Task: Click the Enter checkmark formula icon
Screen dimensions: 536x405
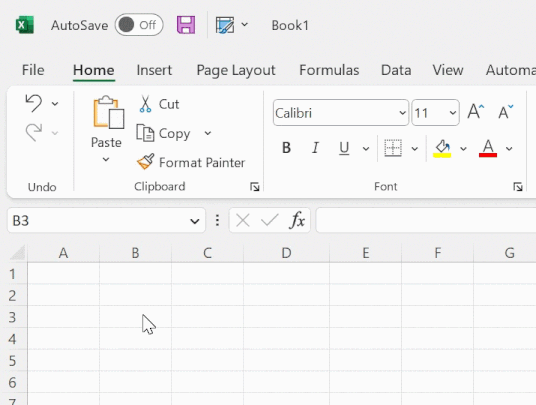Action: click(269, 220)
